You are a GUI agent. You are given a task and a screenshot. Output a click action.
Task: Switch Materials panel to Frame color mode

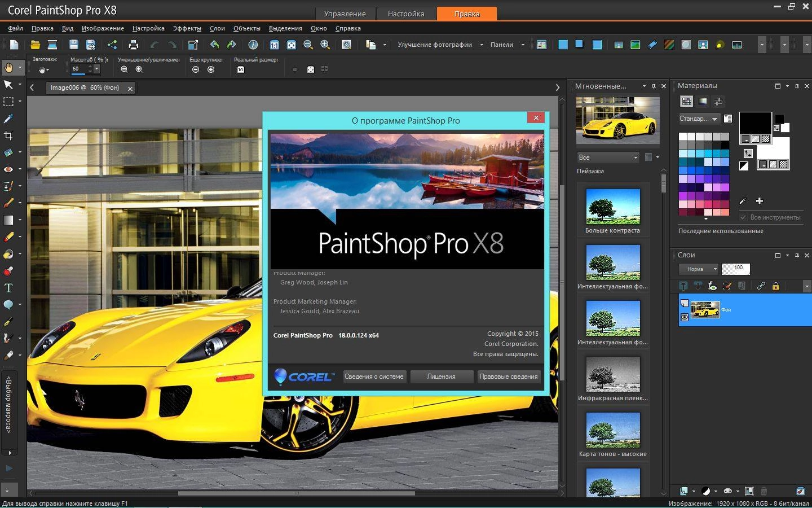tap(703, 102)
